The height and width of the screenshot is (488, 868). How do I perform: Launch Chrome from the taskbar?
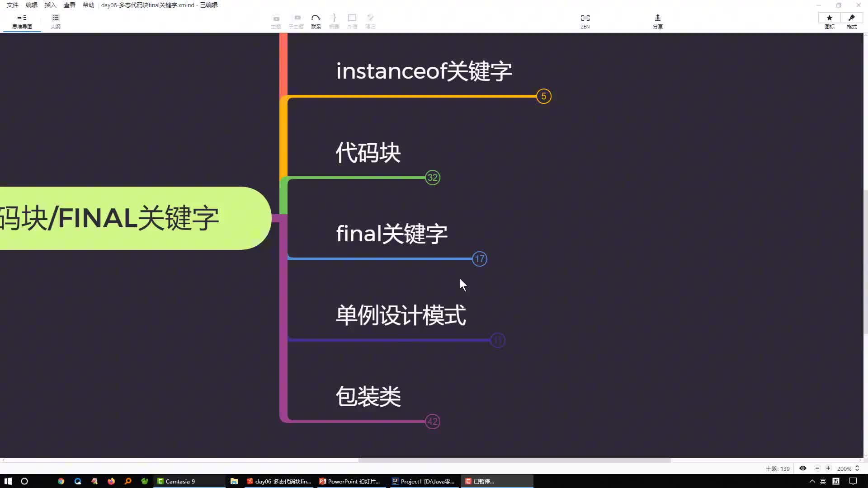pyautogui.click(x=61, y=481)
